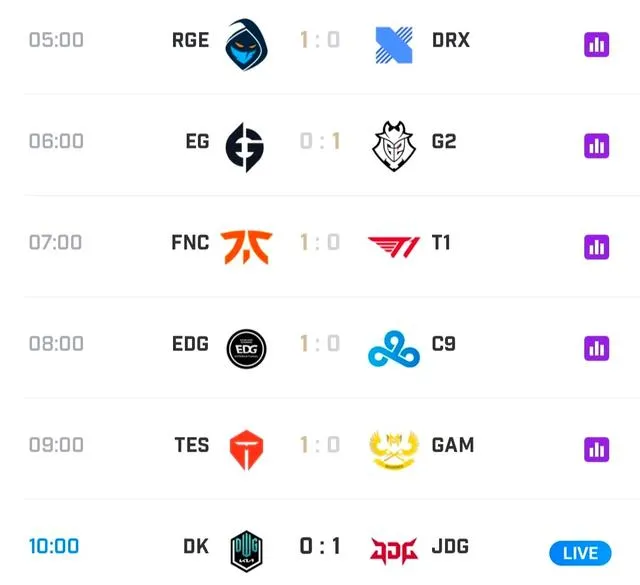Watch the LIVE DK vs JDG match
The height and width of the screenshot is (585, 640).
pyautogui.click(x=580, y=552)
